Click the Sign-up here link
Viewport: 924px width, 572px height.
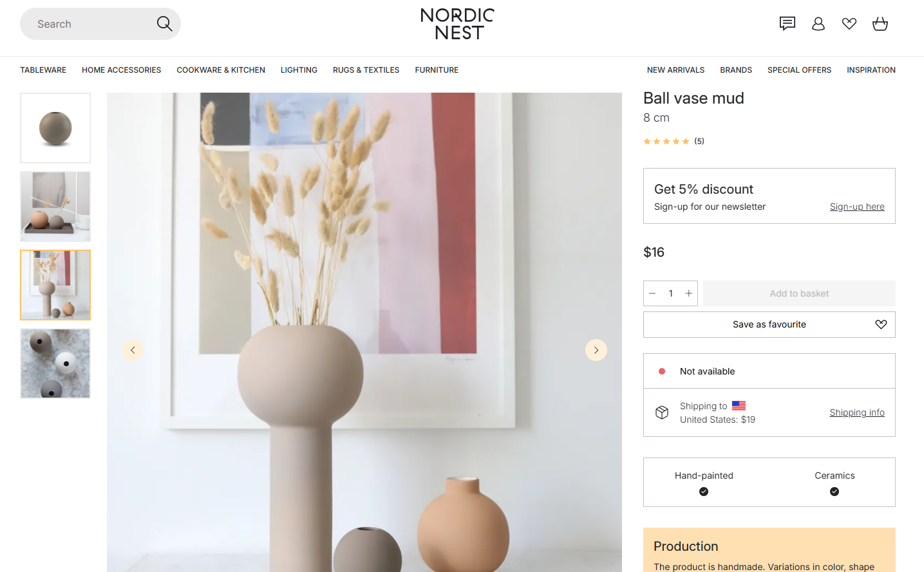857,207
